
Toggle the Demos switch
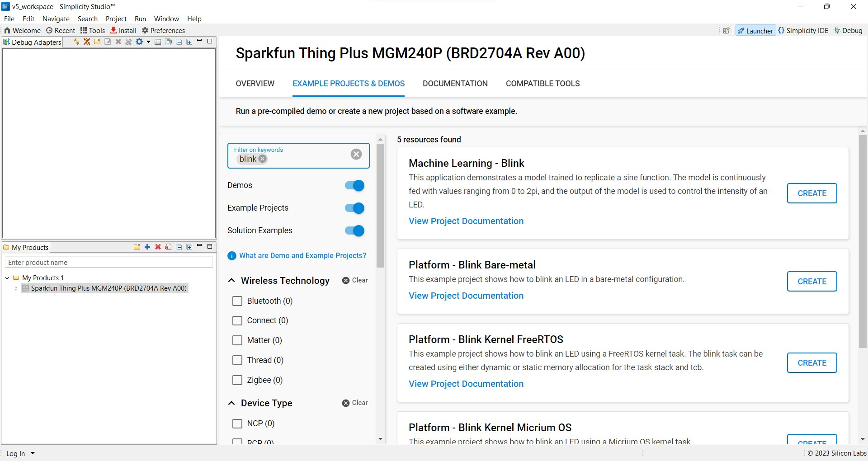[354, 185]
